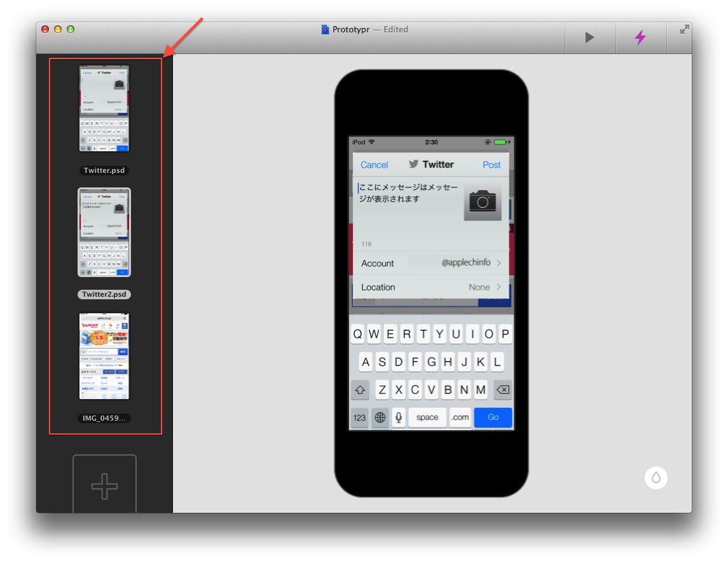Select the Twitter2.psd screen thumbnail
728x563 pixels.
[x=104, y=232]
